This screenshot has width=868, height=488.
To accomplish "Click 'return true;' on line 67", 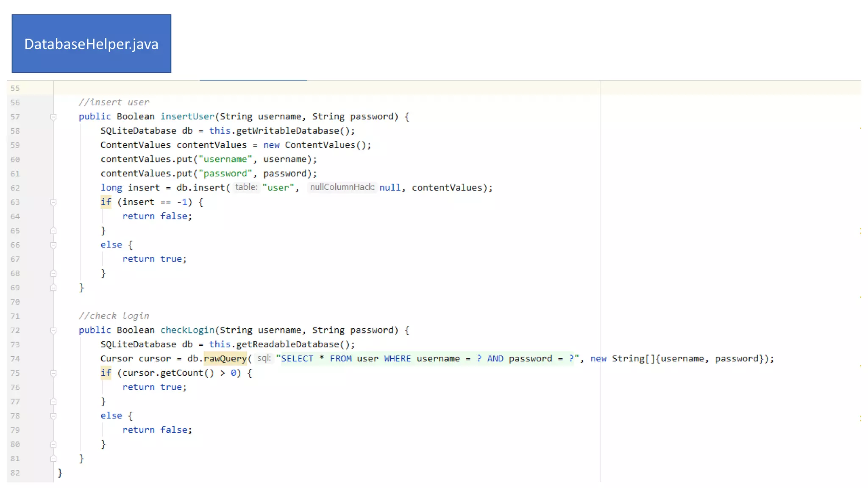I will pos(154,259).
